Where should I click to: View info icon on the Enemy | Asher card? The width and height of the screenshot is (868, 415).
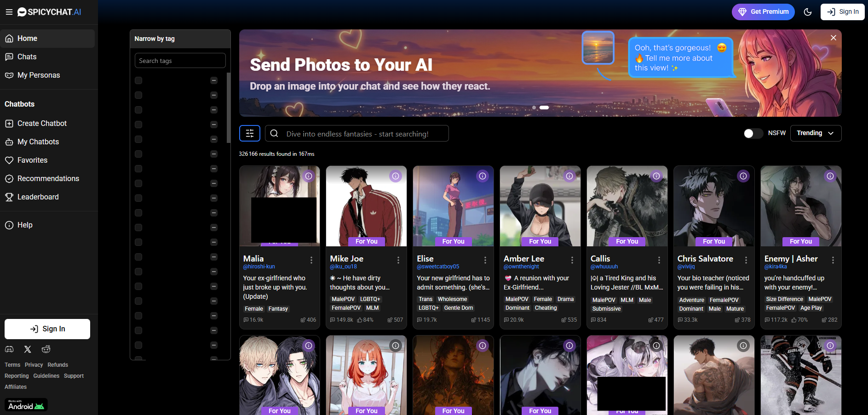click(830, 176)
